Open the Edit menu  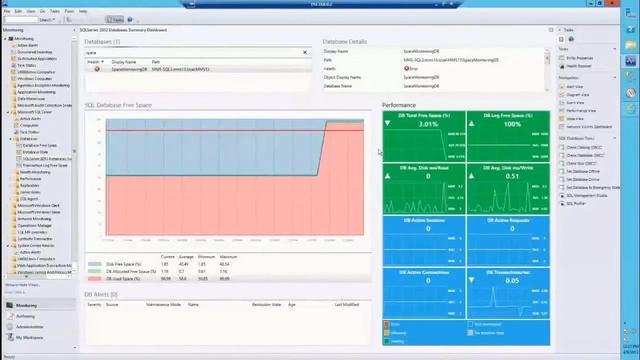(18, 11)
